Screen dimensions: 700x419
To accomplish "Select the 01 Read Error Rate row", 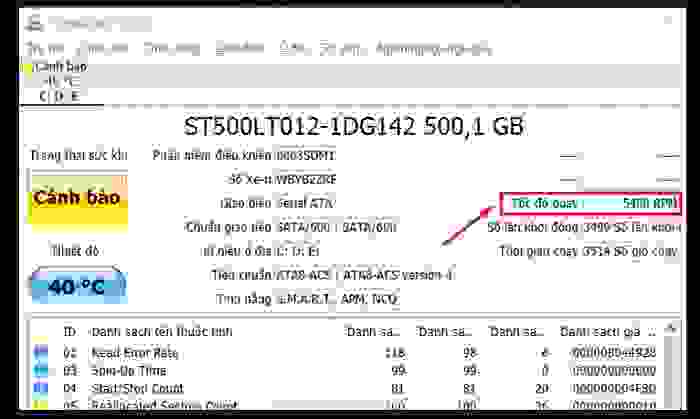I will (346, 353).
